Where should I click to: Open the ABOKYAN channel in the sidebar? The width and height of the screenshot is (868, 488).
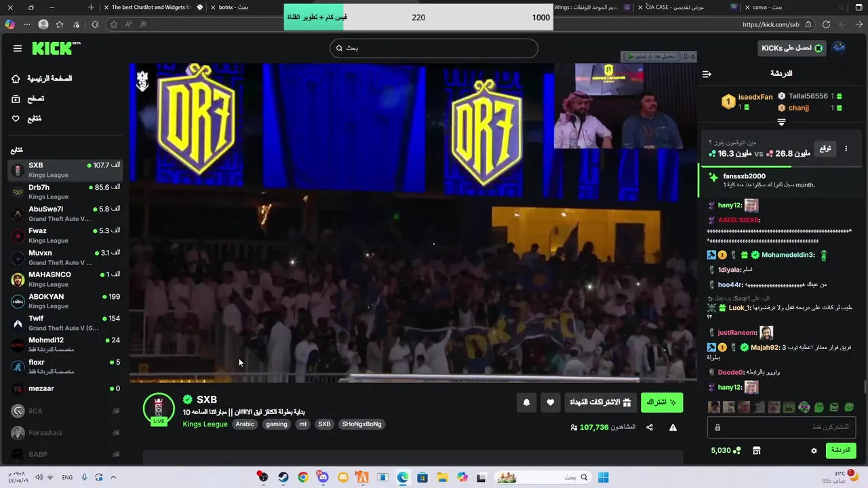[65, 301]
